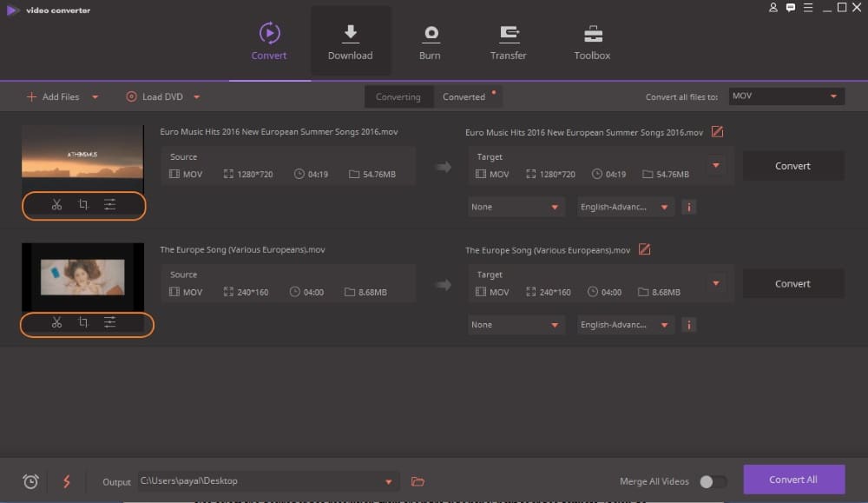
Task: Open the output folder icon
Action: pos(418,481)
